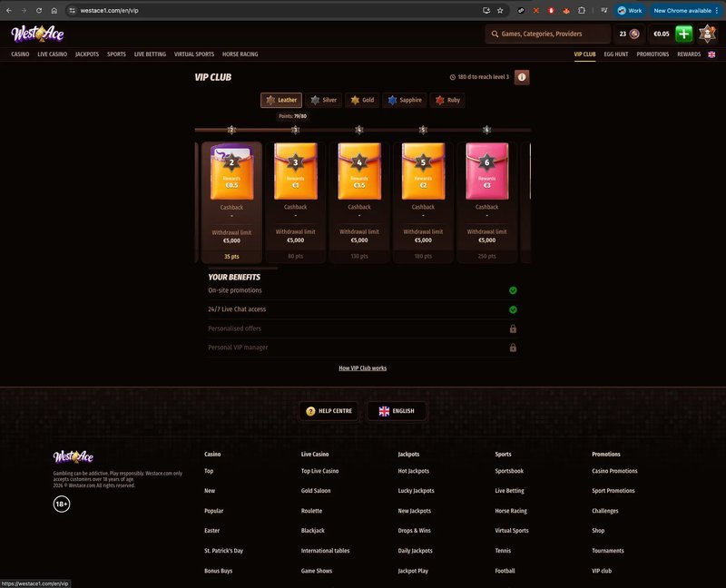Click the level 3 reward card
726x588 pixels.
coord(296,202)
